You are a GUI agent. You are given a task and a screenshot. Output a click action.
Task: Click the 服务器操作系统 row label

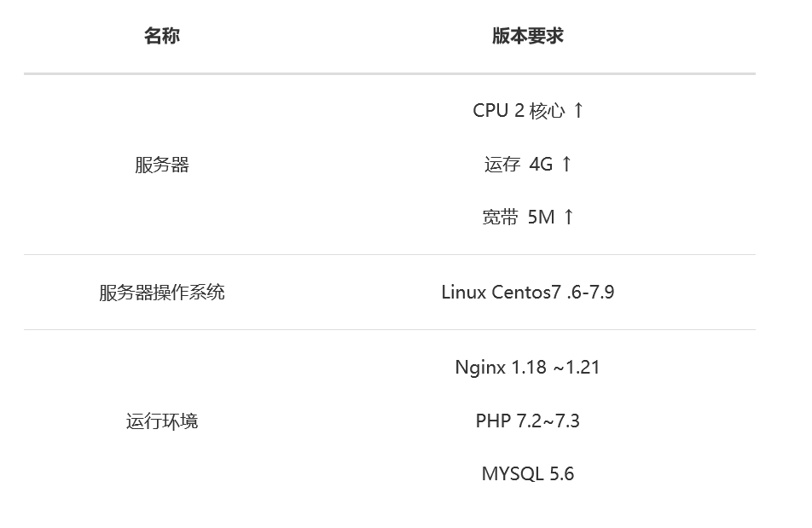(161, 293)
